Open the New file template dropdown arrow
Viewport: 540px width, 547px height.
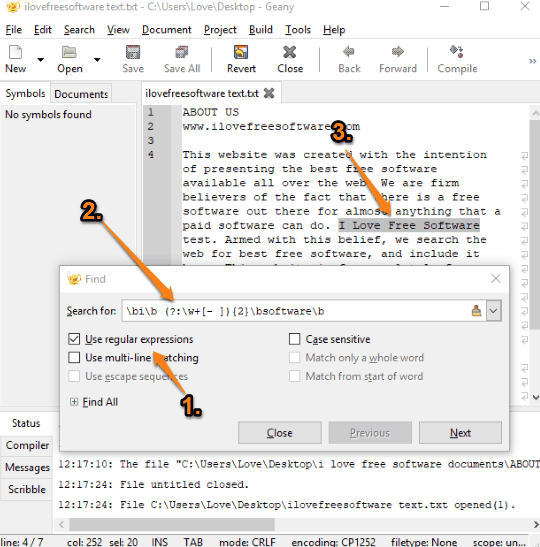40,60
